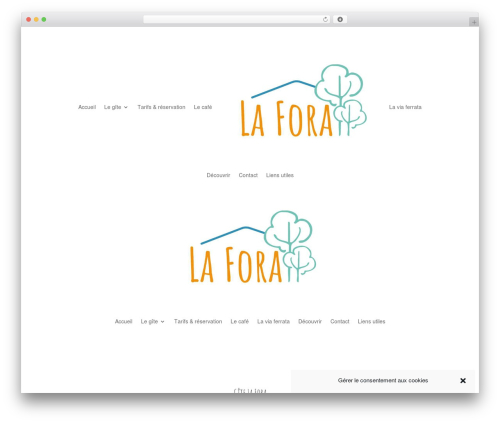Open Accueil in the top menu
The height and width of the screenshot is (423, 500).
pyautogui.click(x=87, y=107)
